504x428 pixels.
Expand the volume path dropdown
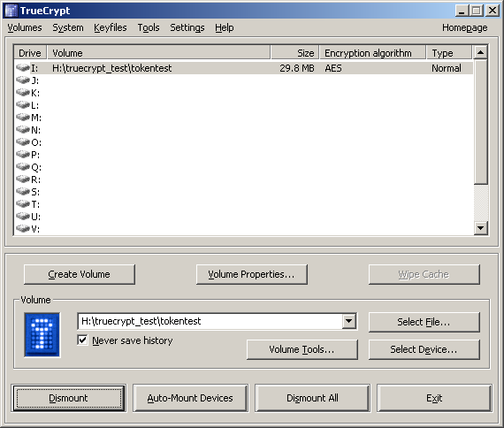point(349,321)
